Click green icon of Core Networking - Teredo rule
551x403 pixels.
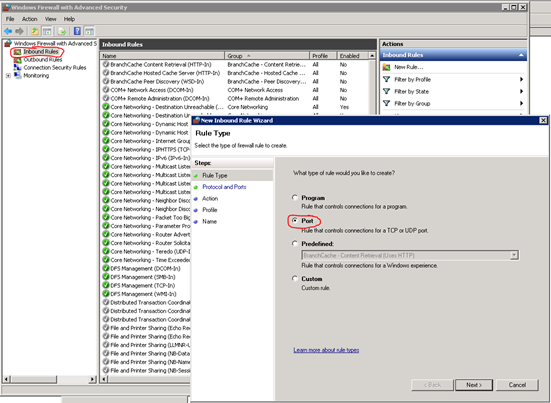click(106, 251)
